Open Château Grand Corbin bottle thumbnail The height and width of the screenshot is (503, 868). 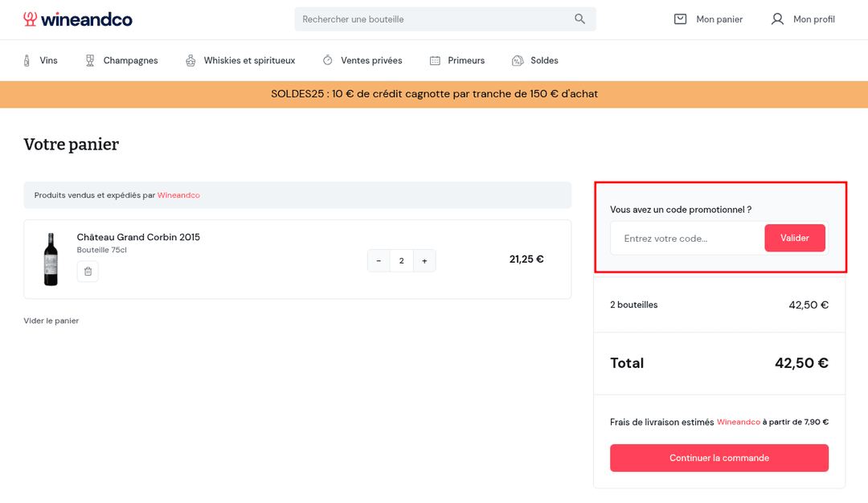pyautogui.click(x=51, y=259)
